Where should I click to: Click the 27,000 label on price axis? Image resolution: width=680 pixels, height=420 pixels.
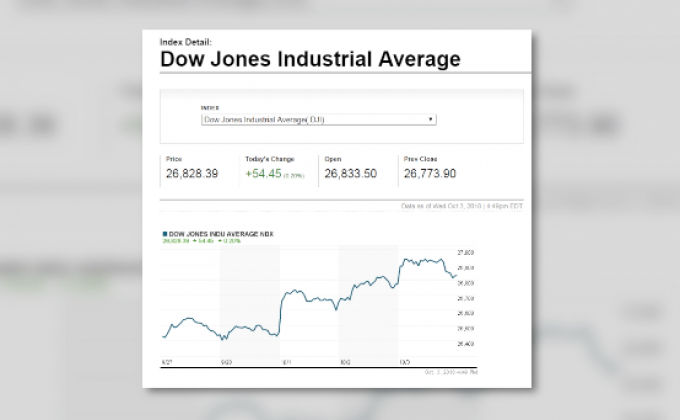pos(465,253)
